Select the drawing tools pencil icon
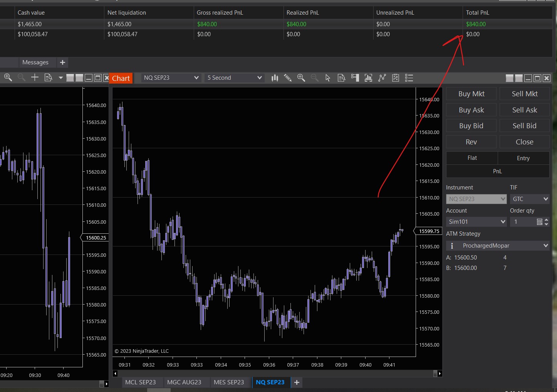The height and width of the screenshot is (392, 557). [x=288, y=78]
